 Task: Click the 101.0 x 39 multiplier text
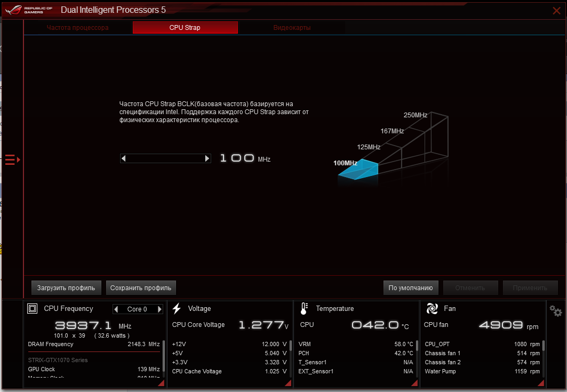[x=69, y=335]
